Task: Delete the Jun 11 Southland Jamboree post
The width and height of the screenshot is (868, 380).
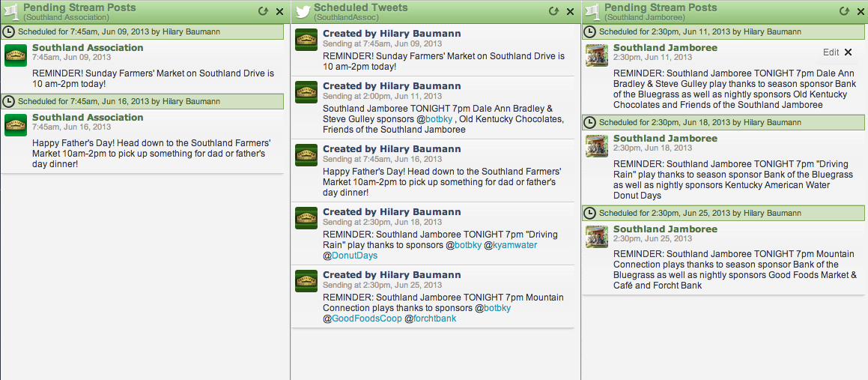Action: click(848, 52)
